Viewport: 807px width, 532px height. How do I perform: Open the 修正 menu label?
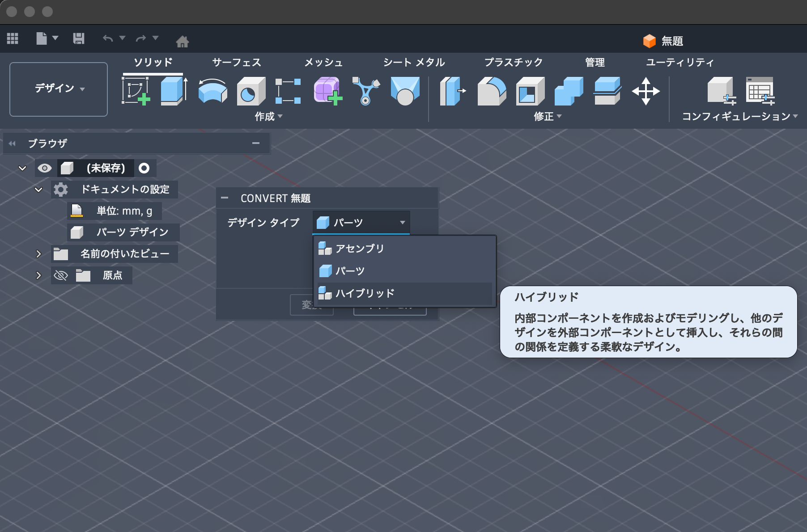(547, 116)
